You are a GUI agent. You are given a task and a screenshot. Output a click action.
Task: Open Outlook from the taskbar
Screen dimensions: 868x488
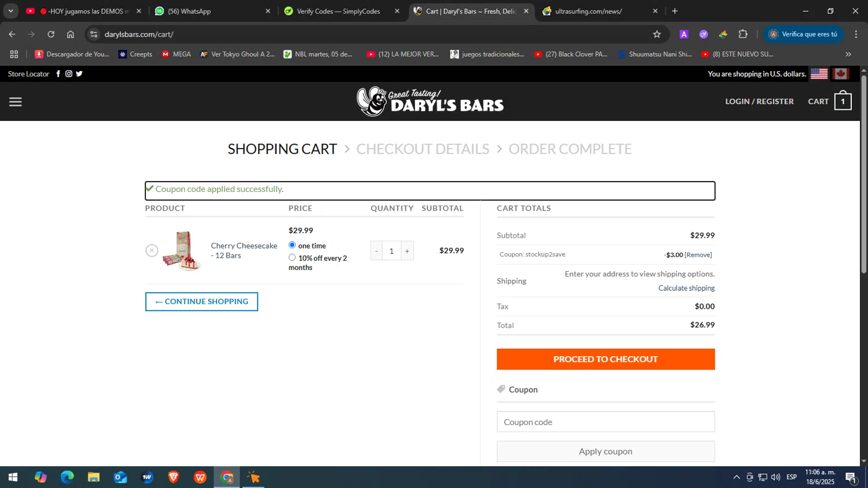pos(120,478)
